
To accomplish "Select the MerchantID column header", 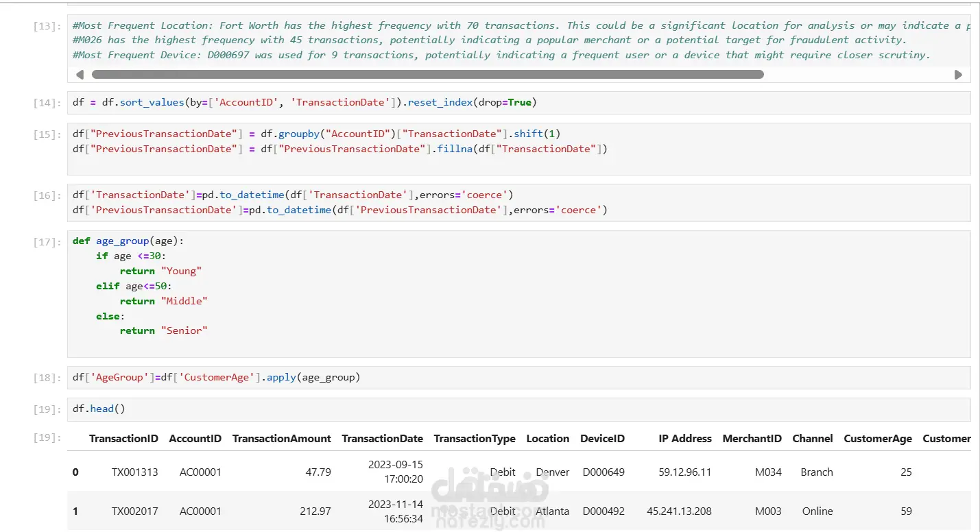I will (752, 439).
